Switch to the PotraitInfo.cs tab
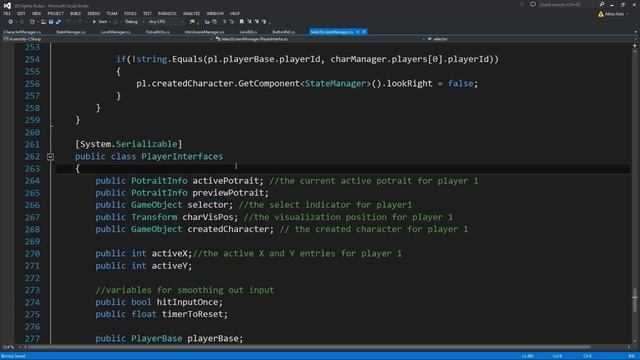Image resolution: width=640 pixels, height=360 pixels. (x=158, y=32)
